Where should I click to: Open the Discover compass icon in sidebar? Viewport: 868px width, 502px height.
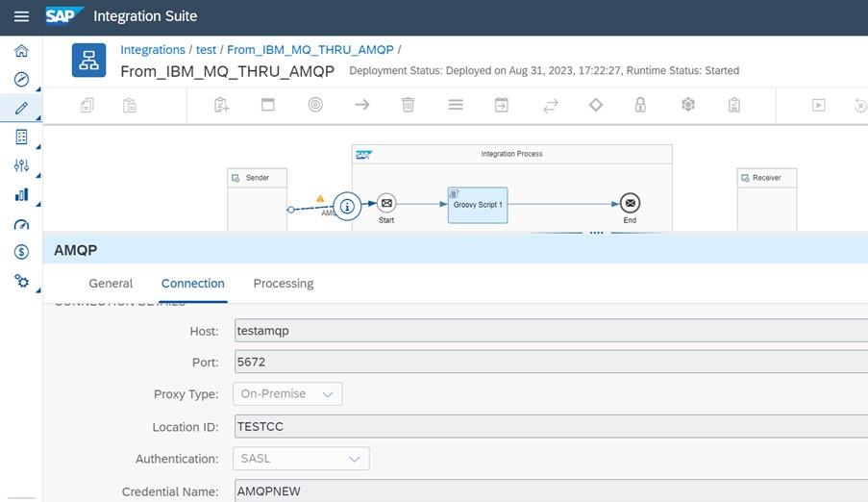click(21, 79)
